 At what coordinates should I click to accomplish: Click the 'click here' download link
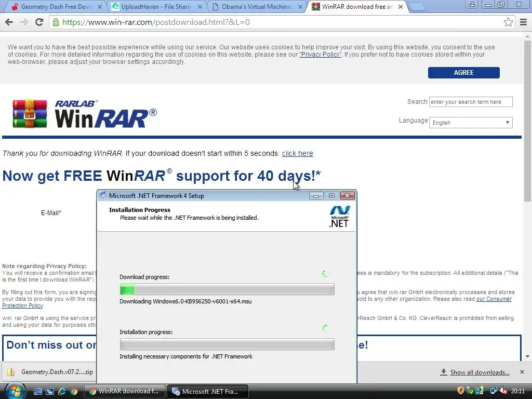(297, 153)
